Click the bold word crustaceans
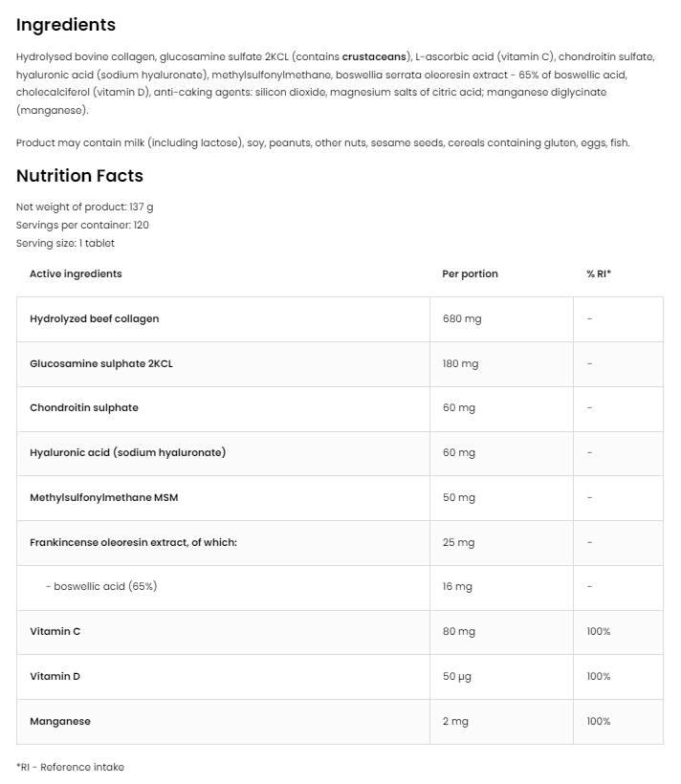 [374, 56]
